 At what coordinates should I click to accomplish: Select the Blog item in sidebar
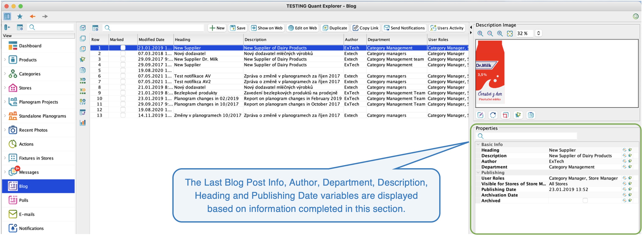(x=38, y=186)
